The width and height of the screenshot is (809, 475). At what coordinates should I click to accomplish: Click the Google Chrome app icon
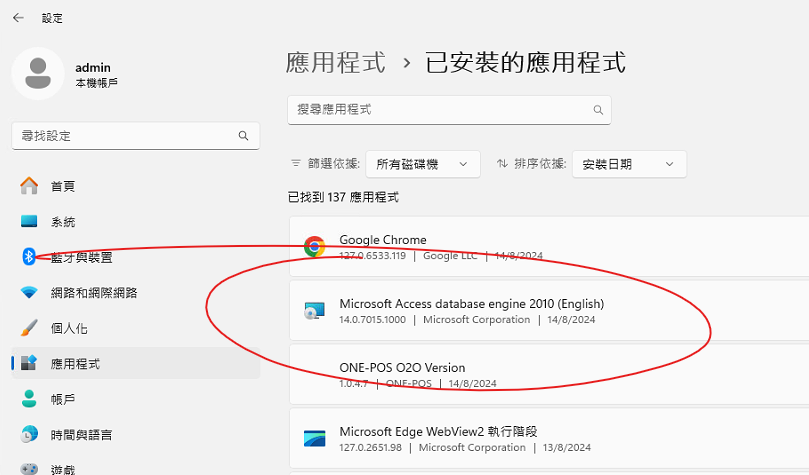coord(314,247)
